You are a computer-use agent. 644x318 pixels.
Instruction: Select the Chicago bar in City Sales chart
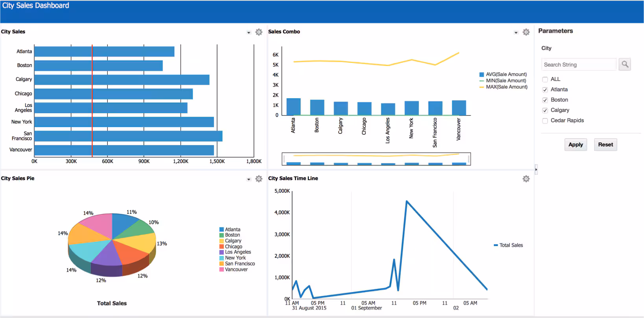pyautogui.click(x=114, y=94)
